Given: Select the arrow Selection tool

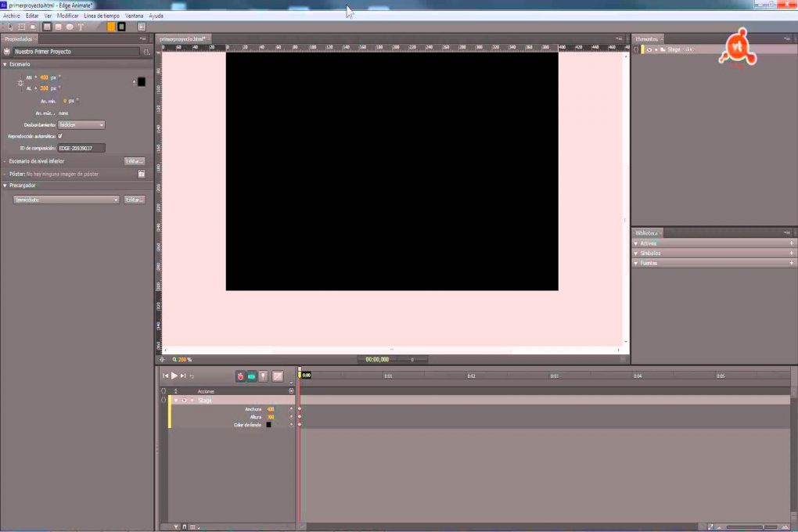Looking at the screenshot, I should click(x=10, y=26).
